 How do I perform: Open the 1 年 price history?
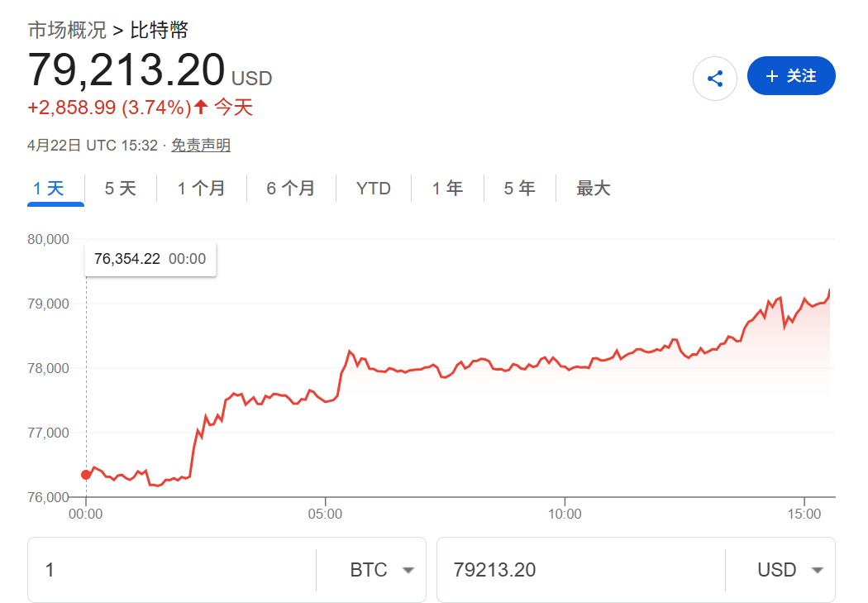[447, 189]
